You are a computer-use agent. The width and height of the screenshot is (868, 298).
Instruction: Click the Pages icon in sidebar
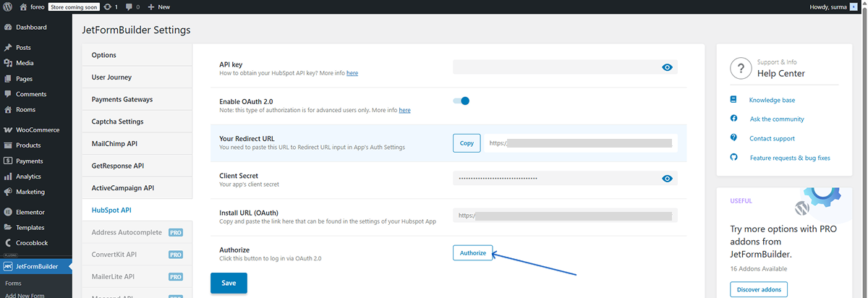coord(8,78)
